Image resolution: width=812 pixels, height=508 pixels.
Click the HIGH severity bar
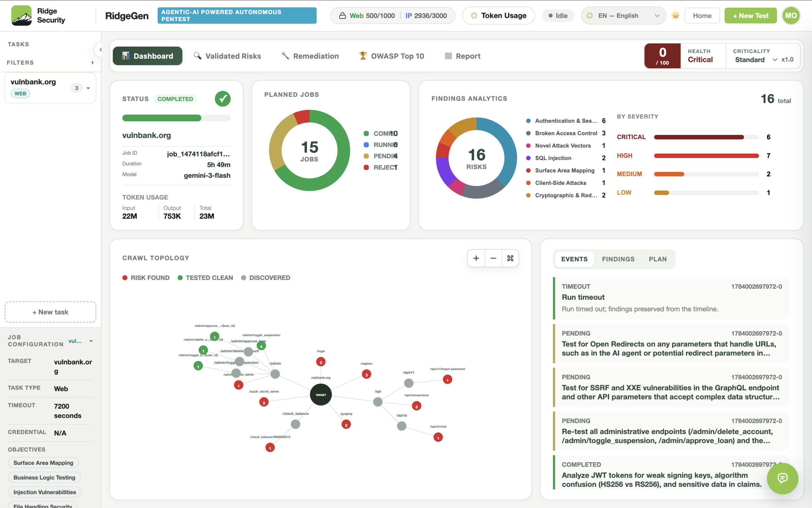[x=706, y=156]
